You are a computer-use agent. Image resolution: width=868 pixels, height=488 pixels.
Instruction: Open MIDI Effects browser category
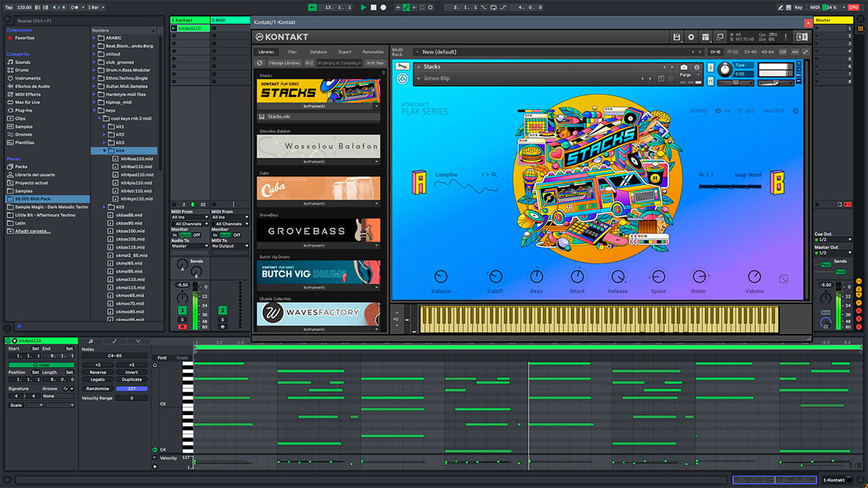pos(27,94)
